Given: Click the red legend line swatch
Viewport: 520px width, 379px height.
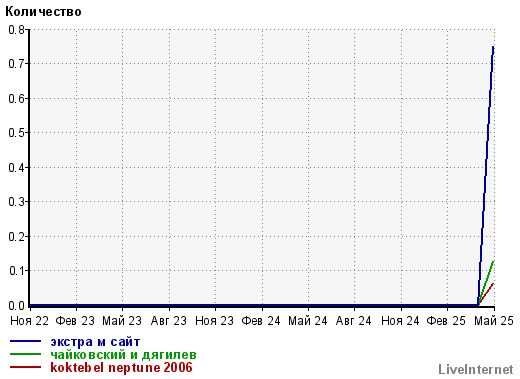Looking at the screenshot, I should [x=25, y=367].
